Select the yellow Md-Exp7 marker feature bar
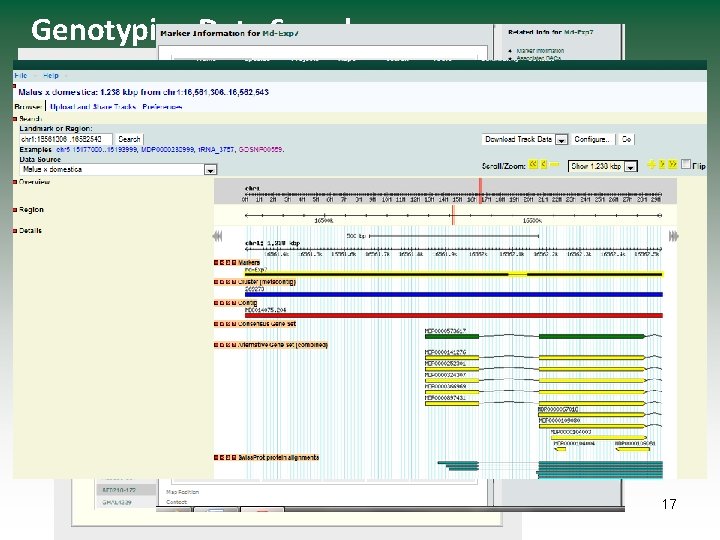This screenshot has height=540, width=720. point(454,274)
